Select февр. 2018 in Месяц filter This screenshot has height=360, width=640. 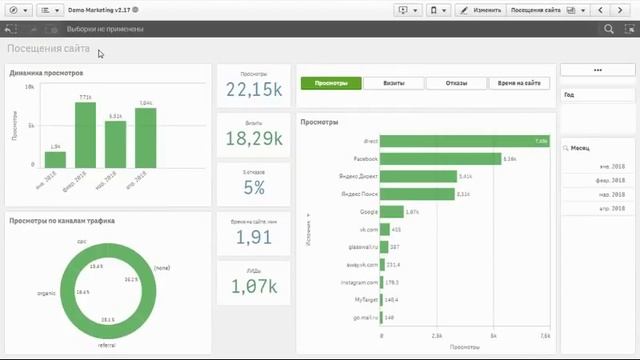click(x=598, y=180)
